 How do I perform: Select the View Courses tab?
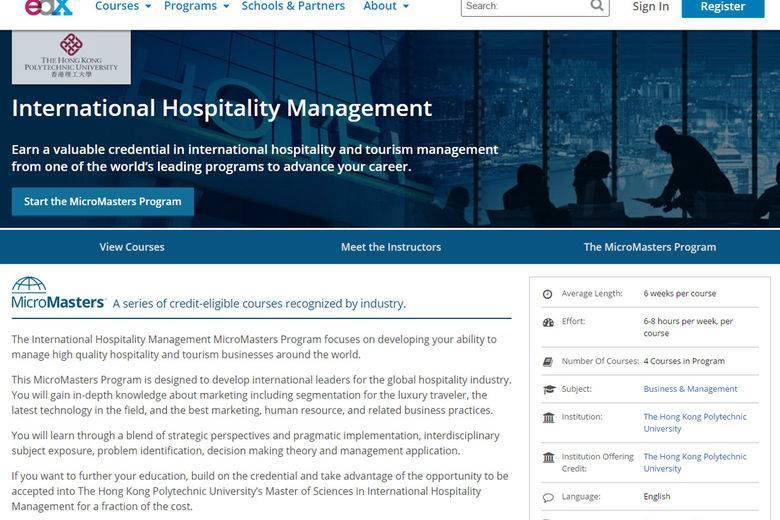(x=132, y=247)
